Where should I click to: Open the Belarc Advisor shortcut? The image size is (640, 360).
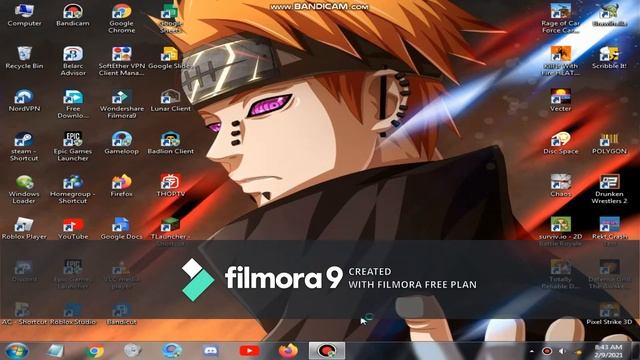73,61
